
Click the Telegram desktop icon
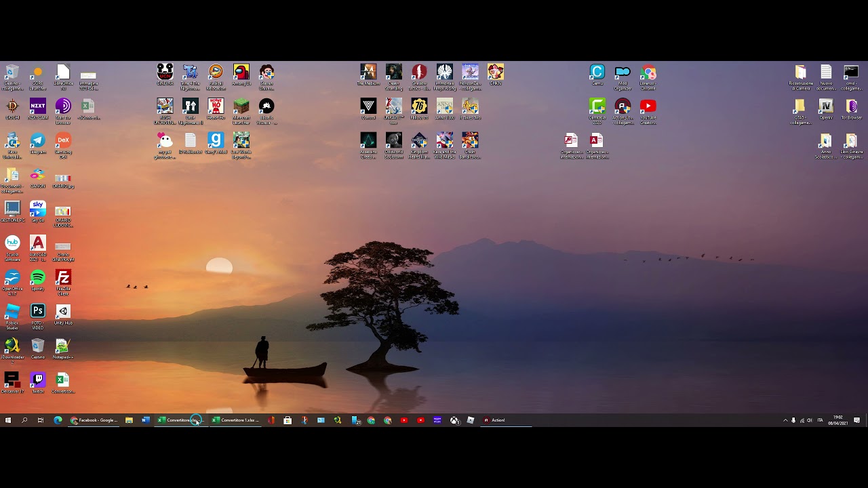click(38, 144)
